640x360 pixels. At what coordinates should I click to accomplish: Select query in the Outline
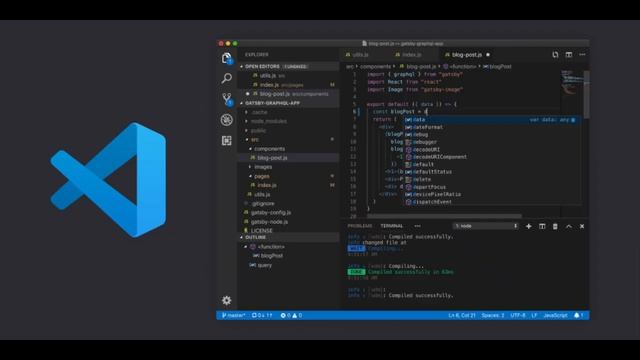coord(288,265)
